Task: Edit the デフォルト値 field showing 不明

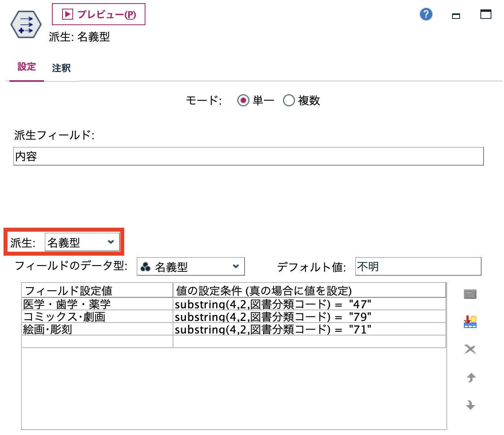Action: pos(418,266)
